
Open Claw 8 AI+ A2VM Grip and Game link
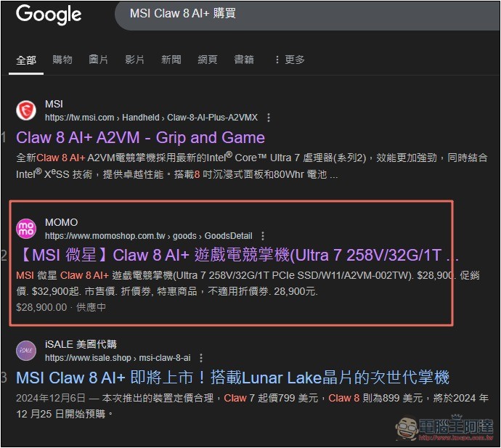pyautogui.click(x=140, y=137)
